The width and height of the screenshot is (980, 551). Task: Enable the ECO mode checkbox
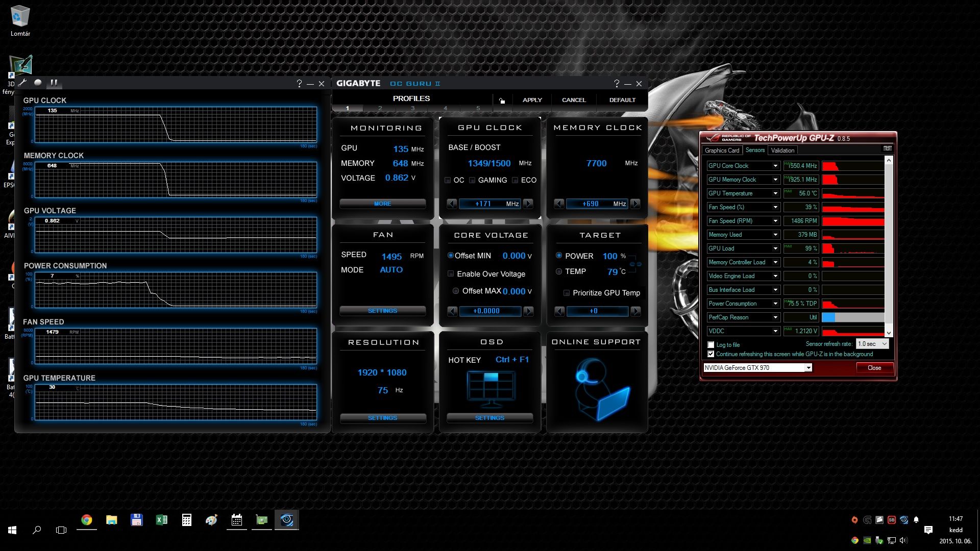coord(515,180)
